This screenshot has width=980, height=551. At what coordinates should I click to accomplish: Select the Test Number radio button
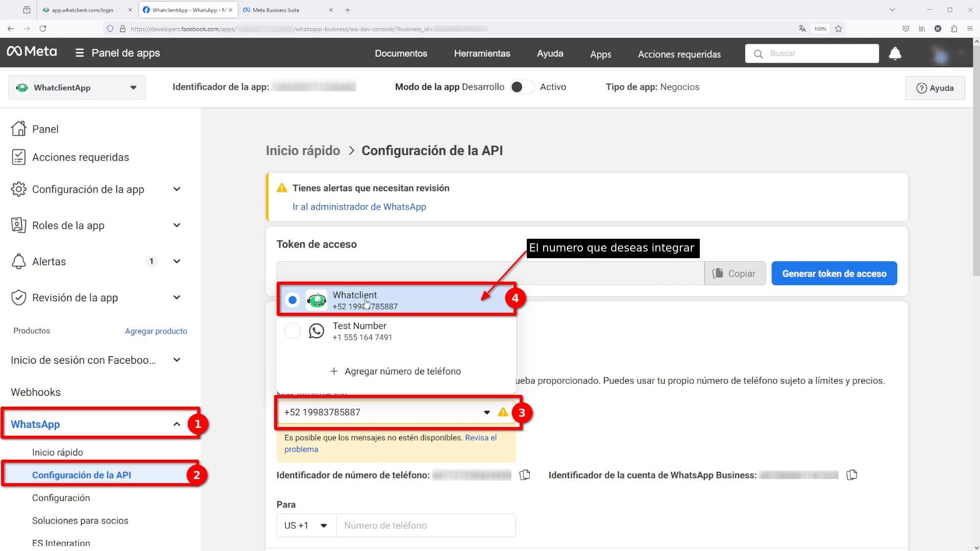tap(292, 331)
